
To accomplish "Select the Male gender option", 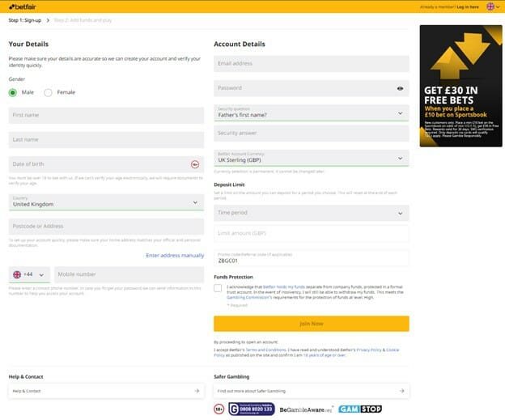I will tap(13, 93).
